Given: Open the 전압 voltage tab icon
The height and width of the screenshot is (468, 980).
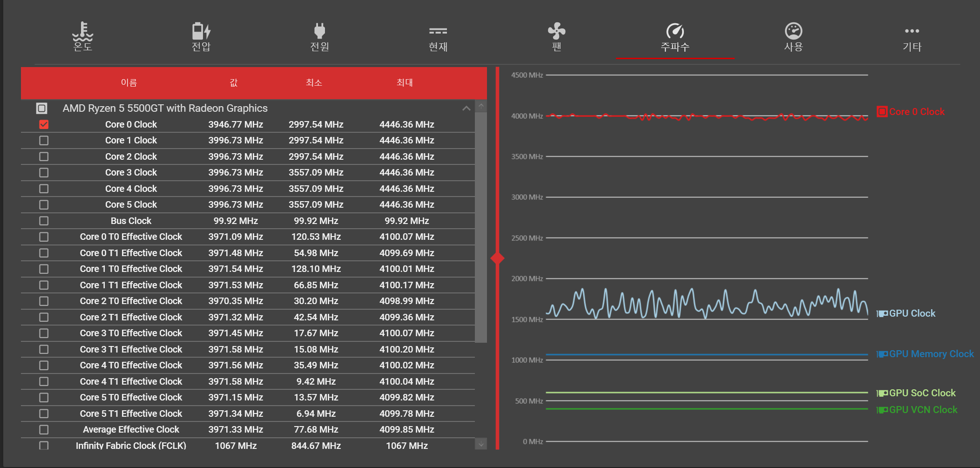Looking at the screenshot, I should 201,31.
